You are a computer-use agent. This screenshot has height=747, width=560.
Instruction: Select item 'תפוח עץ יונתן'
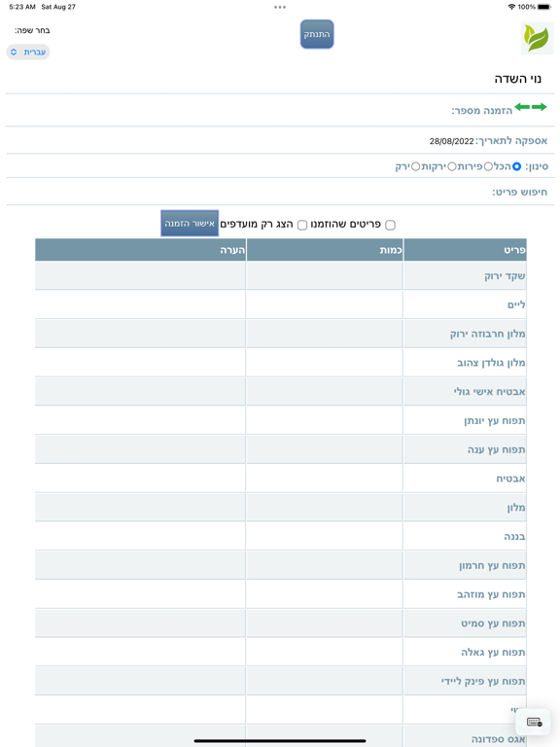(x=494, y=420)
